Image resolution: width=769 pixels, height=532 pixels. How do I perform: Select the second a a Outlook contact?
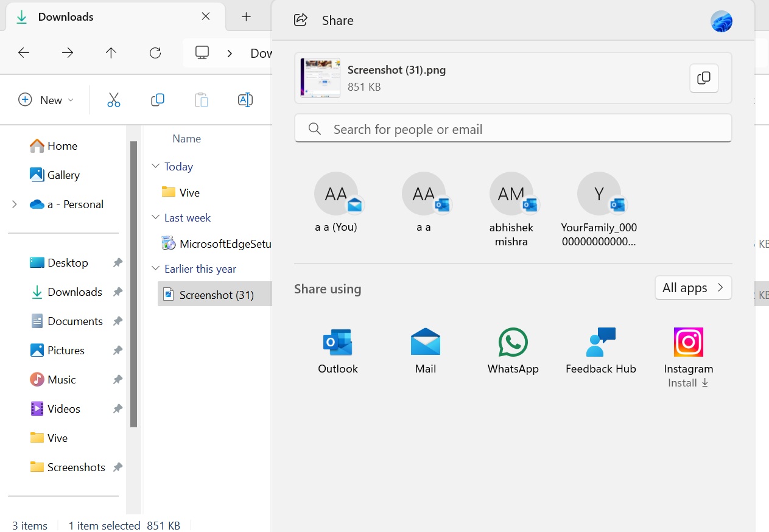pos(424,203)
